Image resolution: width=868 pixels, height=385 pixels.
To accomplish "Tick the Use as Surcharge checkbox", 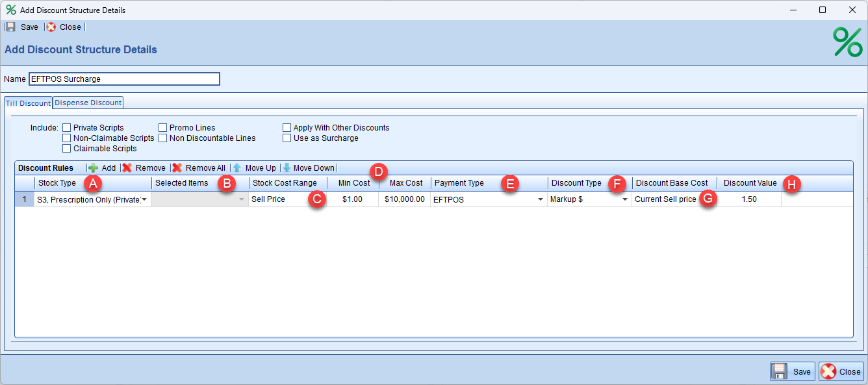I will point(287,138).
